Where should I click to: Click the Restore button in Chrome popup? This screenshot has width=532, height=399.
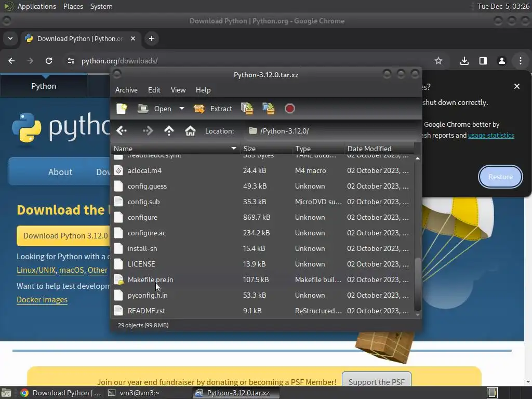click(500, 177)
